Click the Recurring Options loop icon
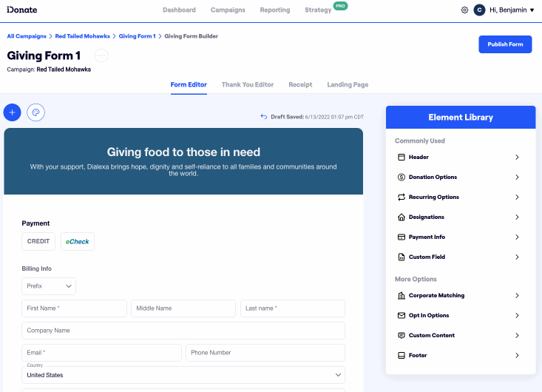 click(x=402, y=197)
